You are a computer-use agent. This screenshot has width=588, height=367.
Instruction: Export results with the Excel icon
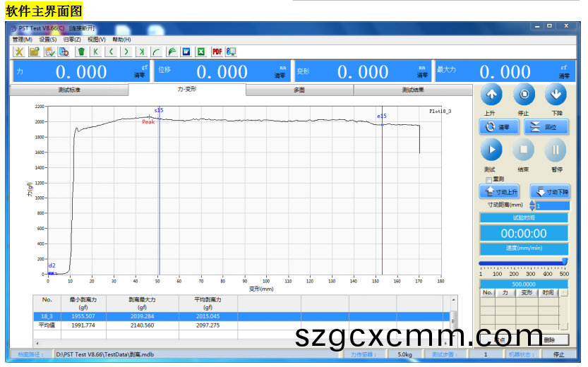(x=200, y=52)
